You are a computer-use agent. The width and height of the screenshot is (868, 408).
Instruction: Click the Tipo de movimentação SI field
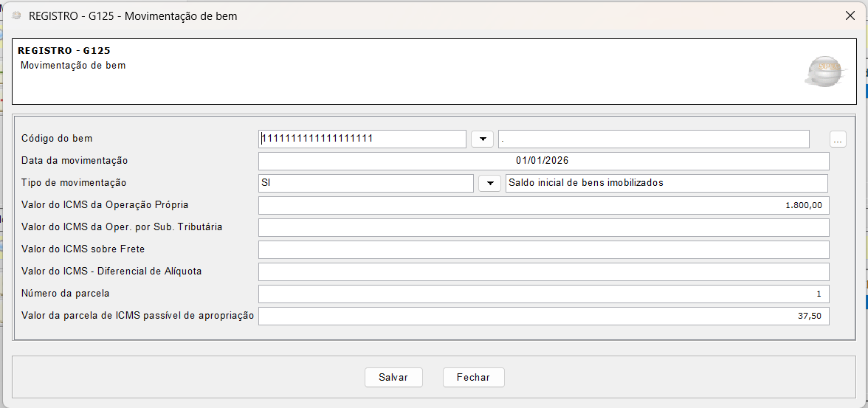point(366,183)
